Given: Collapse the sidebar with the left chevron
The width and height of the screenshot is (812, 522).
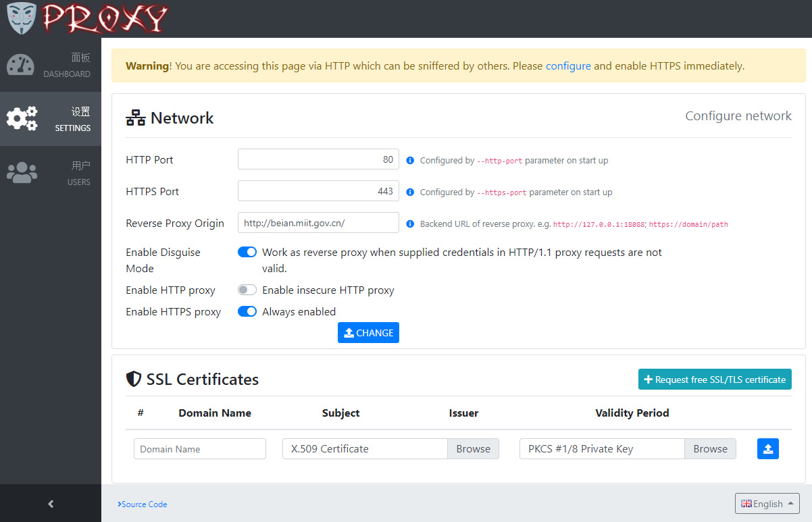Looking at the screenshot, I should pos(51,504).
